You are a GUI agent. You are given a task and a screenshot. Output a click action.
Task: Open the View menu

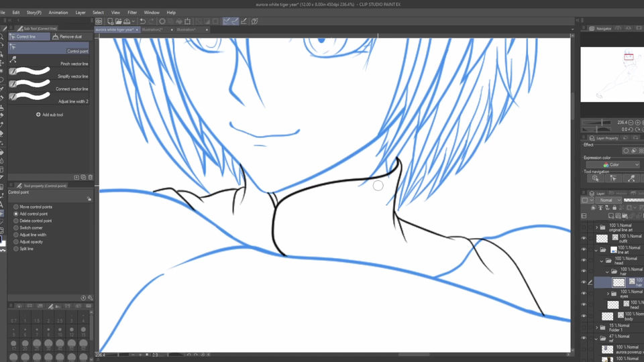[116, 12]
